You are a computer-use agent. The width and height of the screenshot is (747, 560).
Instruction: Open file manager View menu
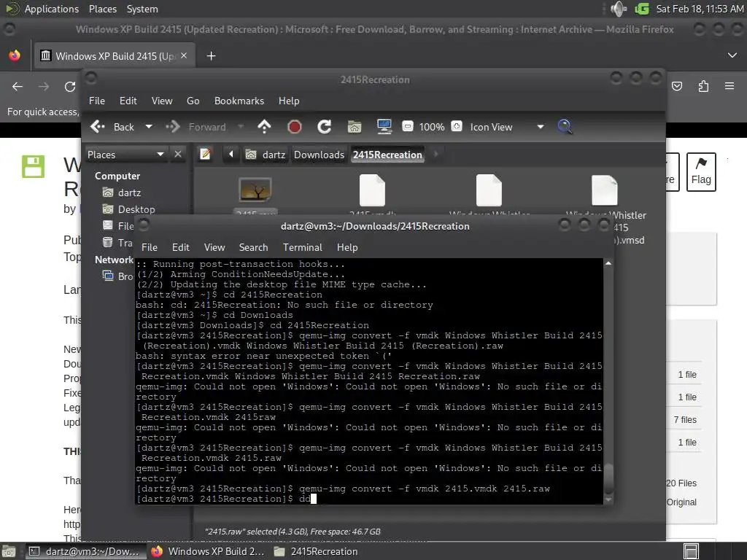tap(162, 101)
